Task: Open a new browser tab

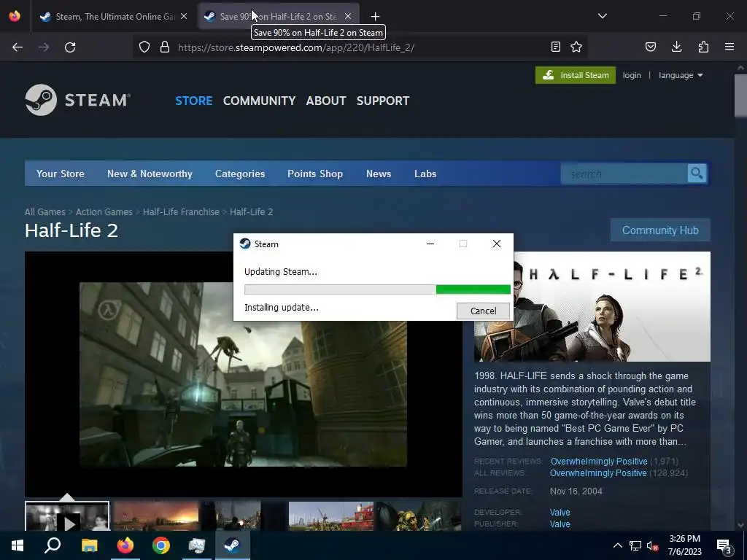Action: tap(376, 17)
